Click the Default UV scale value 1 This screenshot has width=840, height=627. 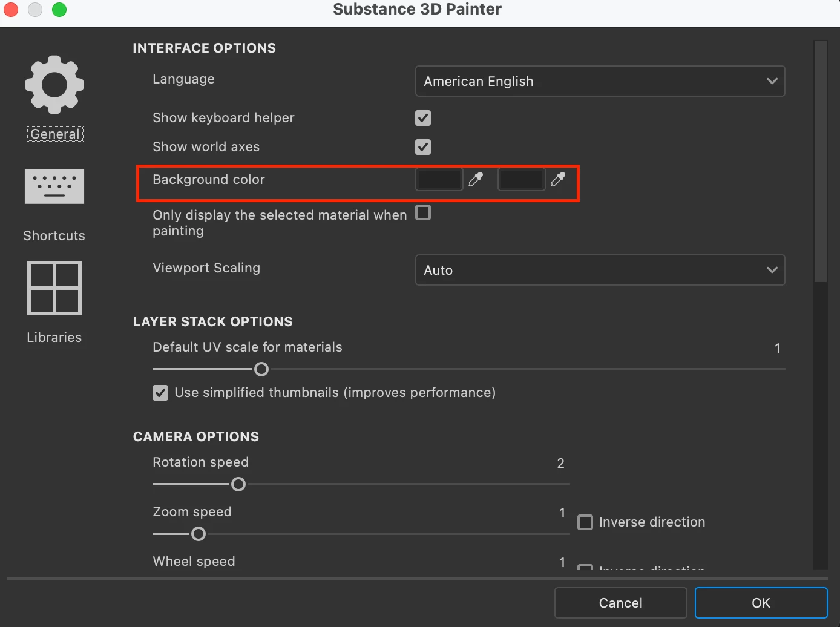[x=778, y=348]
